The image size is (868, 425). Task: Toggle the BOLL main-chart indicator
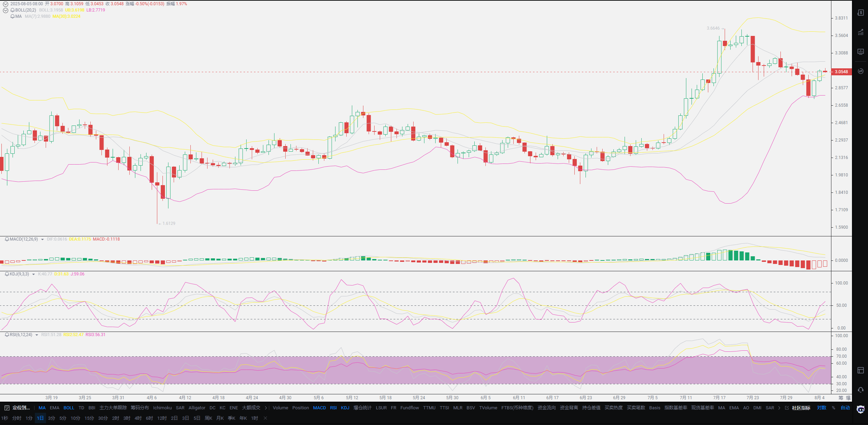coord(69,408)
